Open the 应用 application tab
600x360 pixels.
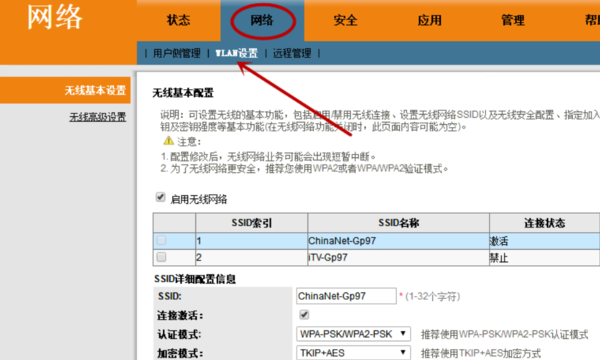click(429, 20)
